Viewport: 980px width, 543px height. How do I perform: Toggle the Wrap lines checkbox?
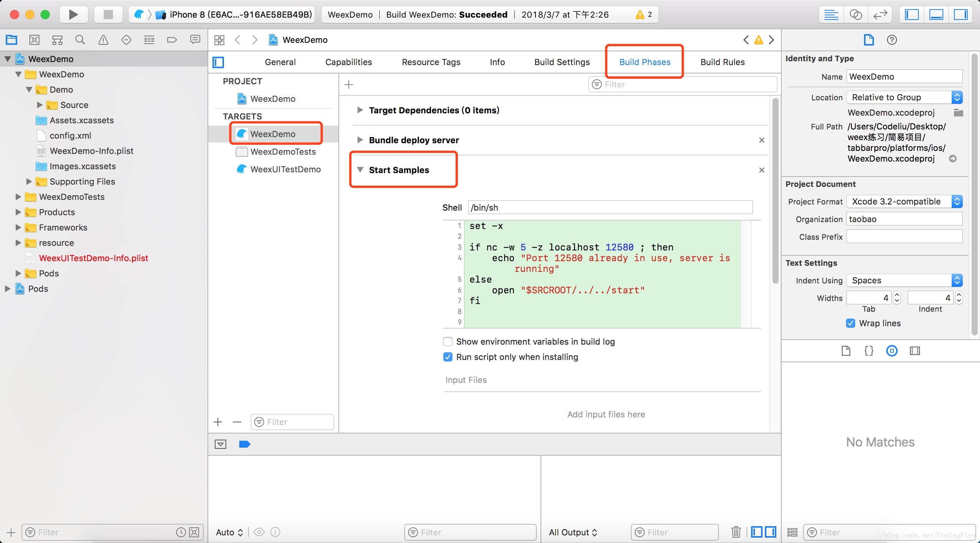[x=851, y=323]
